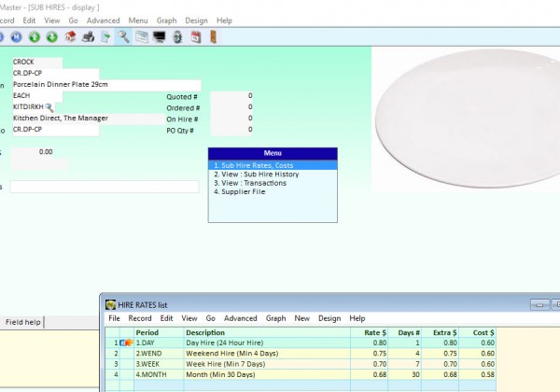Viewport: 560px width, 392px height.
Task: Open Edit menu in HIRE RATES list
Action: click(166, 318)
